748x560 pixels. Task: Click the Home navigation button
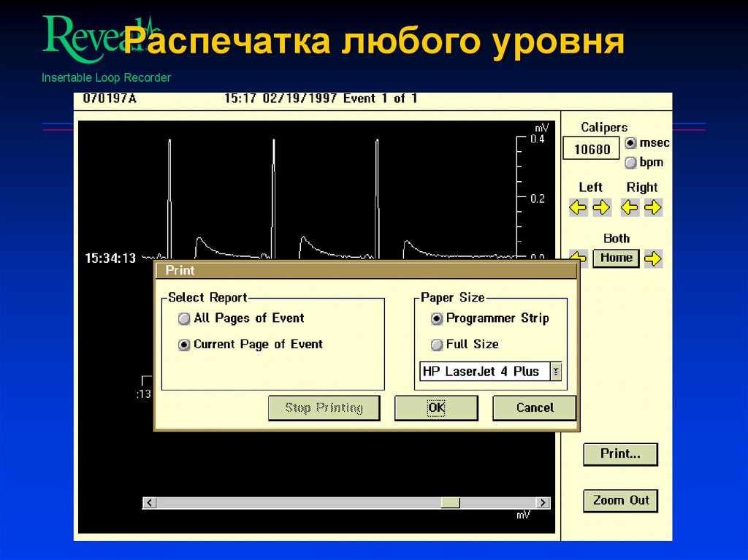tap(616, 258)
